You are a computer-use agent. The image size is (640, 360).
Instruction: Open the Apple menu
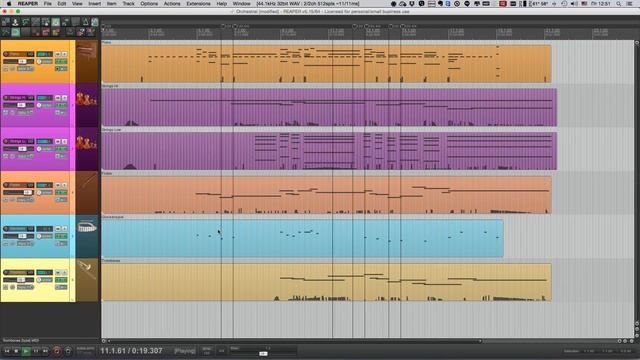point(9,4)
